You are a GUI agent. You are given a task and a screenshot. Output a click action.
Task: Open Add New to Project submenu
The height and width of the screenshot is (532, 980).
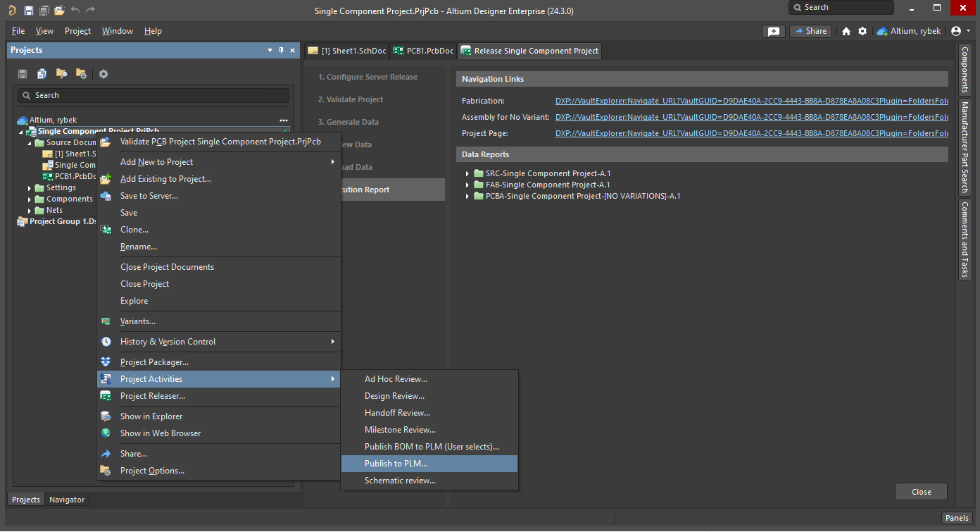219,162
